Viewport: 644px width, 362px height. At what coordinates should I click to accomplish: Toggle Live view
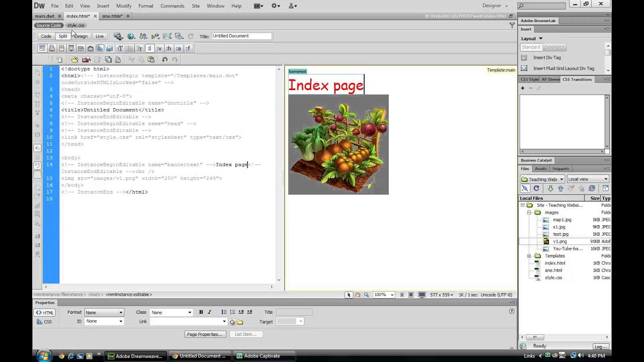(x=100, y=36)
